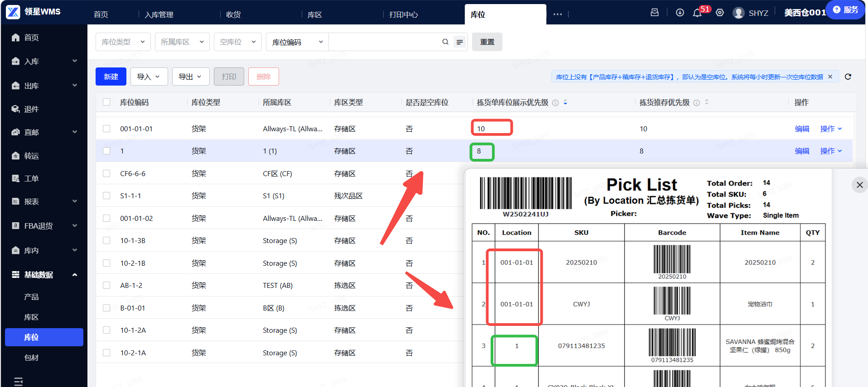Check the row S1-1-1 checkbox

point(106,196)
